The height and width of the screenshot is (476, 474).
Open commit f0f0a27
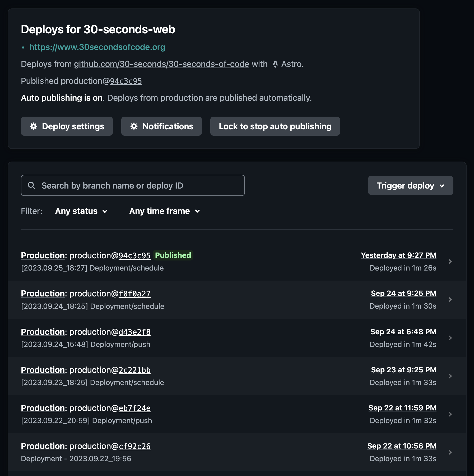pyautogui.click(x=134, y=294)
